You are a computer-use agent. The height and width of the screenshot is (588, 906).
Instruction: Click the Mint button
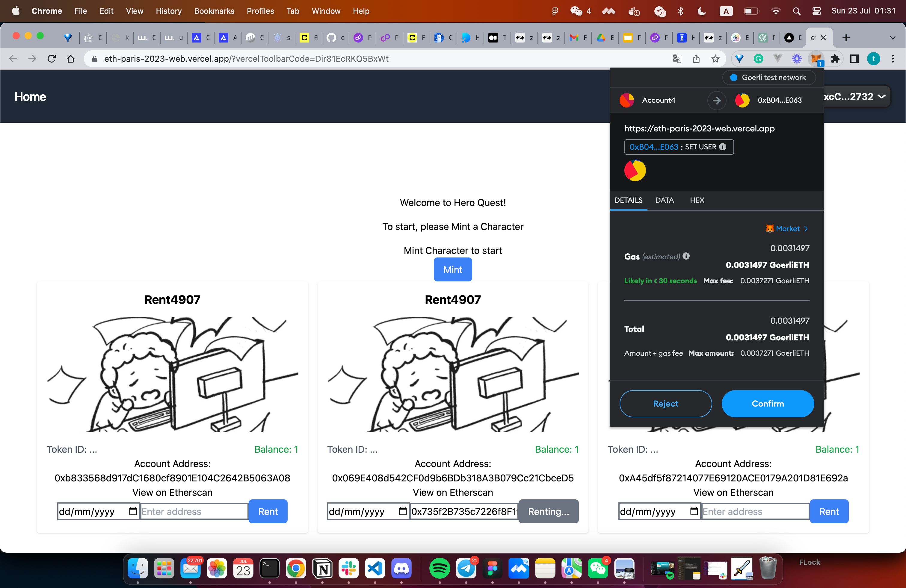[453, 270]
